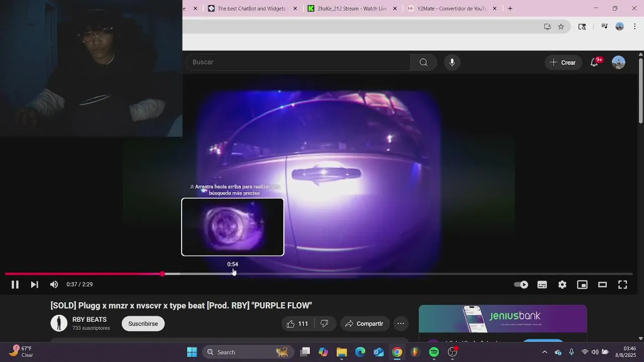Open Microsoft Edge from the taskbar
The height and width of the screenshot is (362, 644).
tap(360, 352)
